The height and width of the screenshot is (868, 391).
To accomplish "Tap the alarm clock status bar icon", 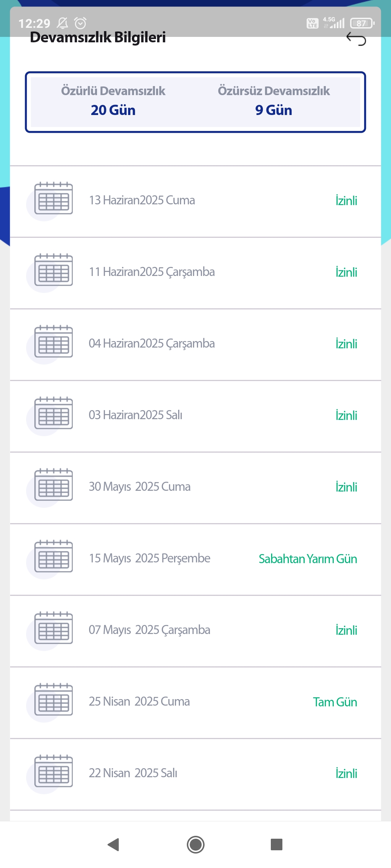I will coord(80,23).
